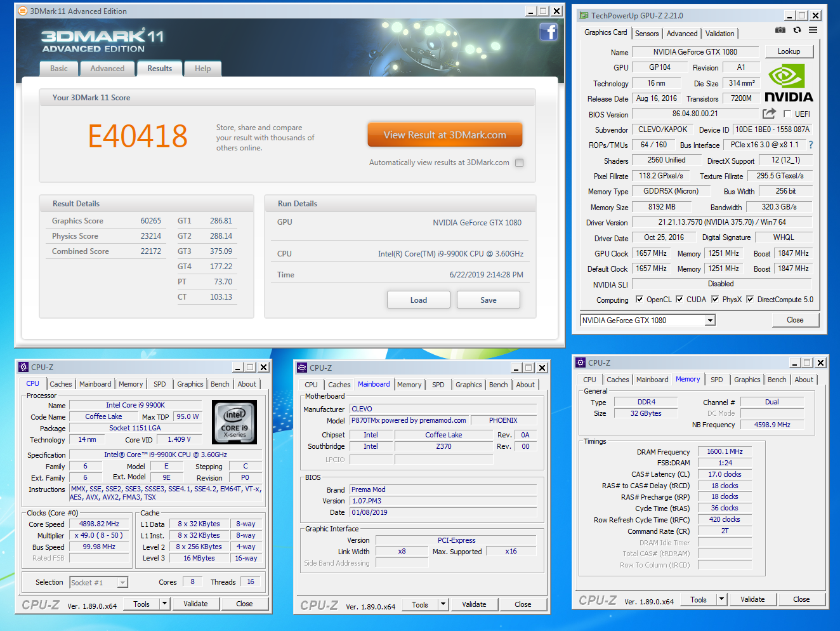
Task: Open Bench tab in CPU-Z CPU window
Action: click(220, 384)
